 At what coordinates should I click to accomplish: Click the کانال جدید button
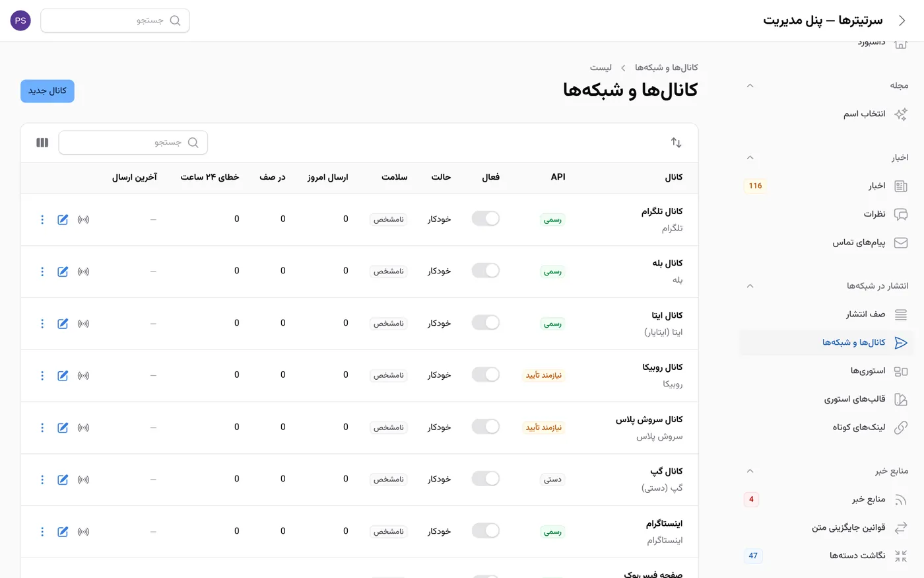(48, 91)
